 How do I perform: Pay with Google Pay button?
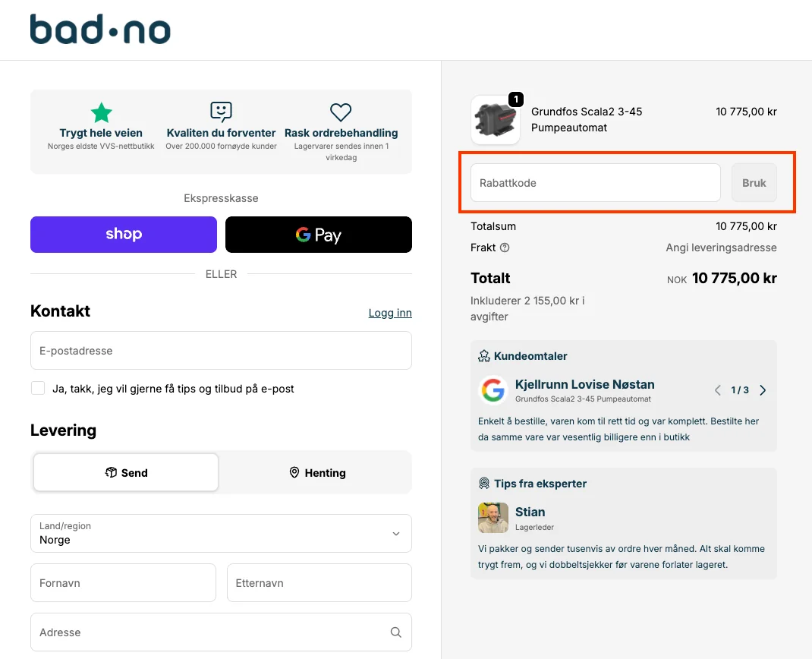point(319,235)
